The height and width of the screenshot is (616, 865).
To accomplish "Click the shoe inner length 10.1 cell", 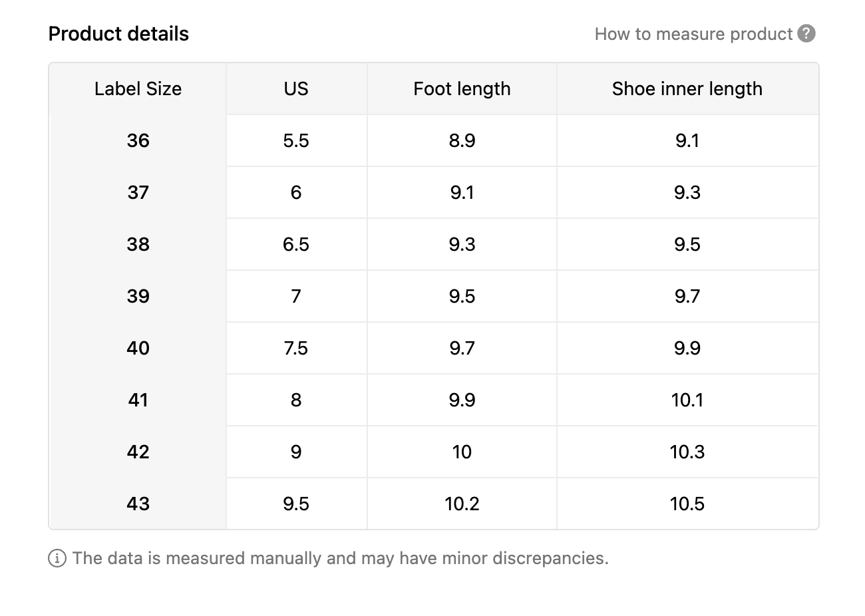I will [687, 400].
